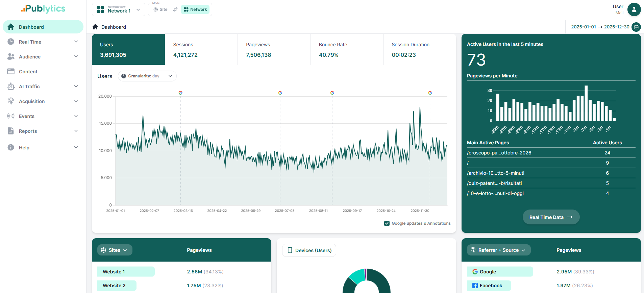The height and width of the screenshot is (293, 644).
Task: Select the Bounce Rate metric tab
Action: coord(347,49)
